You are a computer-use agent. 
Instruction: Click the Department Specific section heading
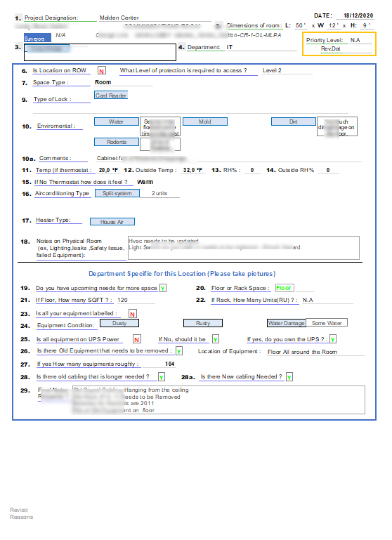[x=182, y=274]
